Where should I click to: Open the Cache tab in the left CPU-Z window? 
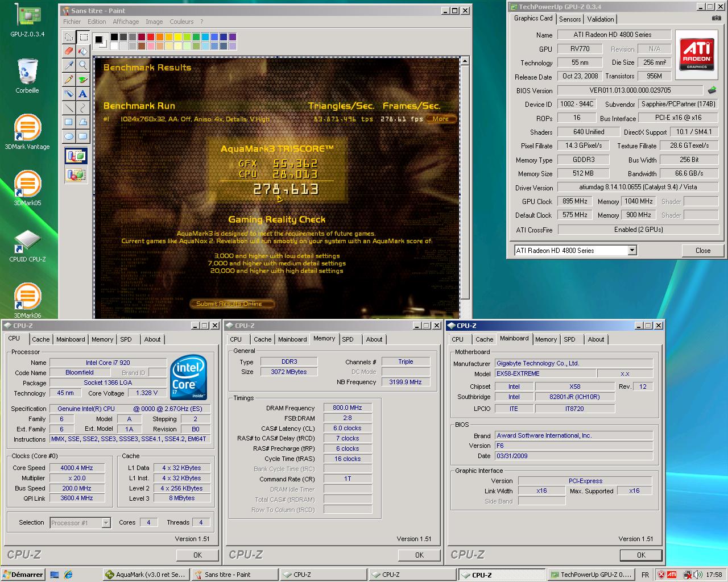tap(40, 339)
